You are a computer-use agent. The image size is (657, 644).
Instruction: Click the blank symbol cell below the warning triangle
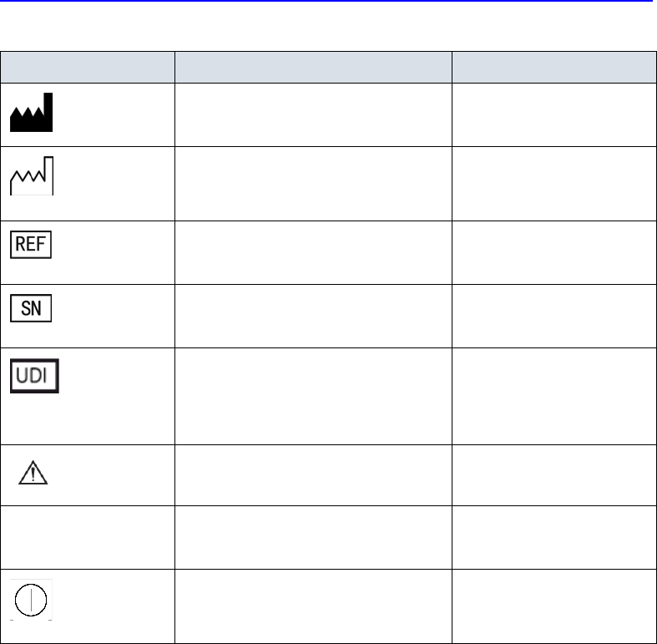point(87,537)
